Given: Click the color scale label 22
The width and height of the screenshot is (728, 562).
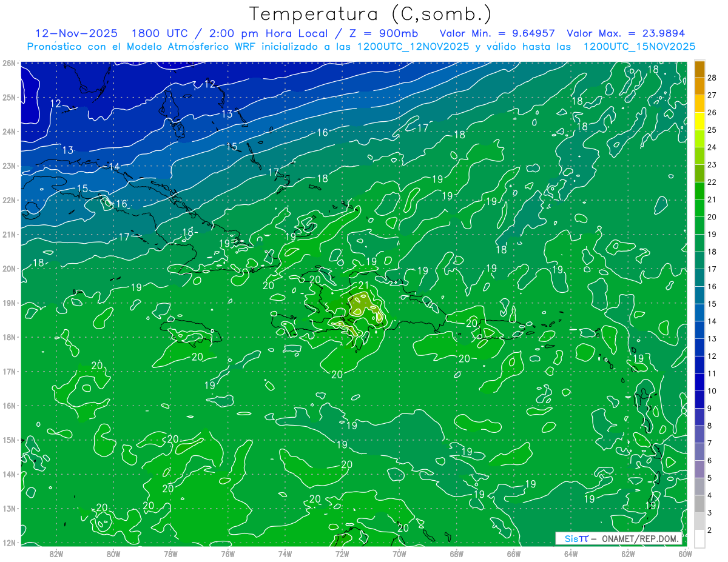Looking at the screenshot, I should (x=712, y=182).
